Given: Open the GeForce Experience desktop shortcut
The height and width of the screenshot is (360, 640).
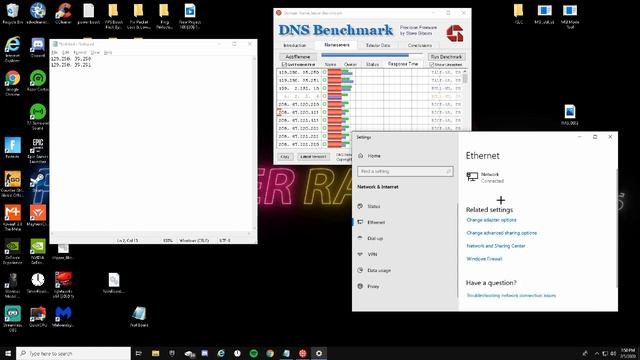Looking at the screenshot, I should 12,251.
